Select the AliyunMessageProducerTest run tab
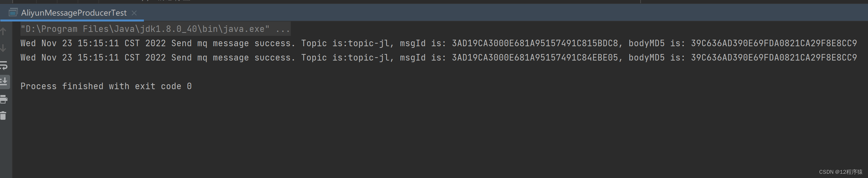This screenshot has width=868, height=178. coord(73,13)
